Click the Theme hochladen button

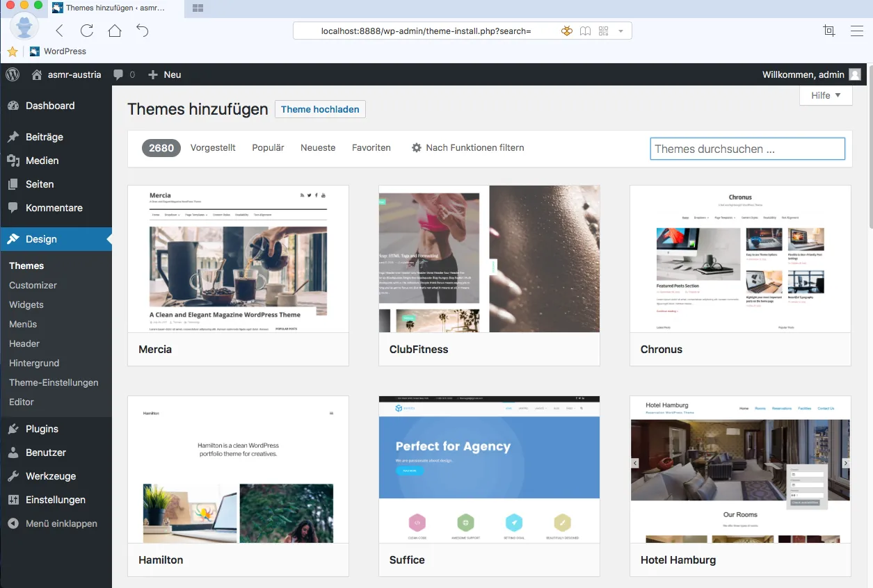(x=320, y=109)
